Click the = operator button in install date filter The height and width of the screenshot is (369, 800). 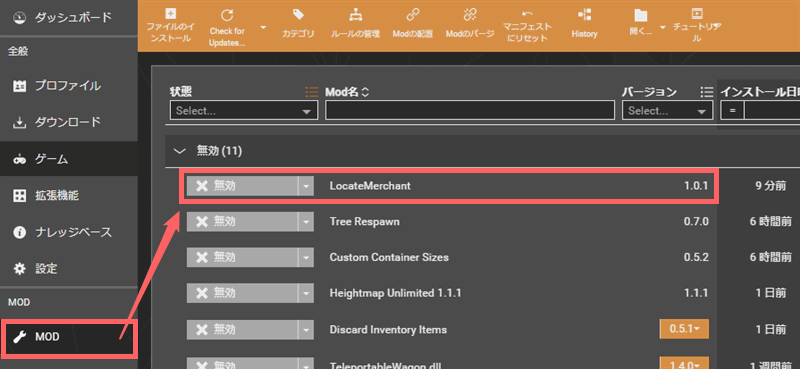pyautogui.click(x=732, y=111)
